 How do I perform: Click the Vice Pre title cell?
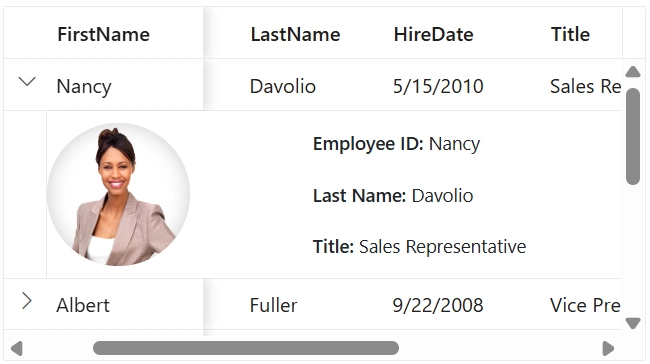pyautogui.click(x=585, y=305)
